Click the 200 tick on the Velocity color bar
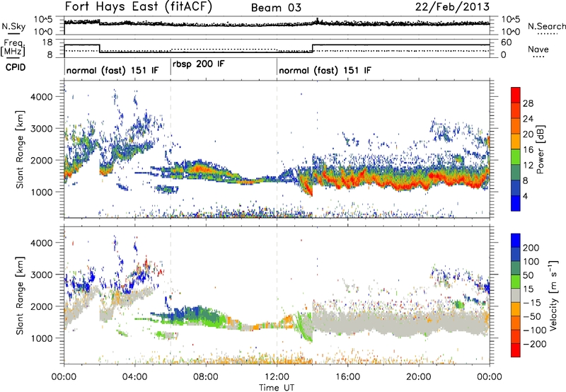 531,248
